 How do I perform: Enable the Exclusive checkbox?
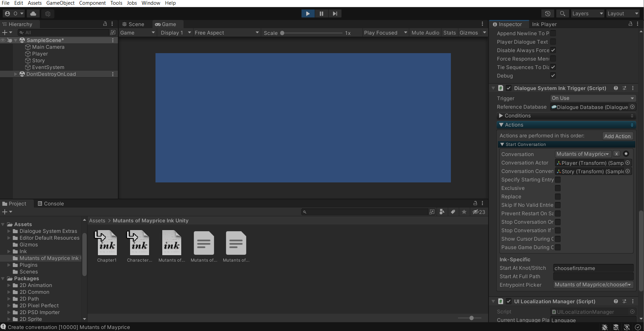coord(558,188)
